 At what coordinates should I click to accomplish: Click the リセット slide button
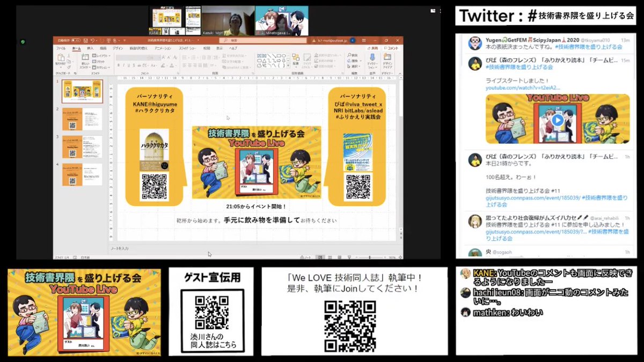click(x=99, y=62)
